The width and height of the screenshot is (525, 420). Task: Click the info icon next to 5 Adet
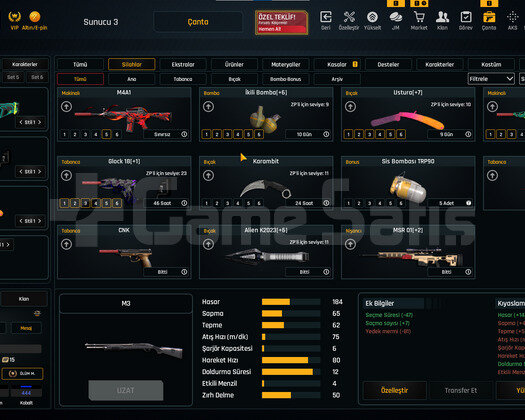(x=468, y=203)
